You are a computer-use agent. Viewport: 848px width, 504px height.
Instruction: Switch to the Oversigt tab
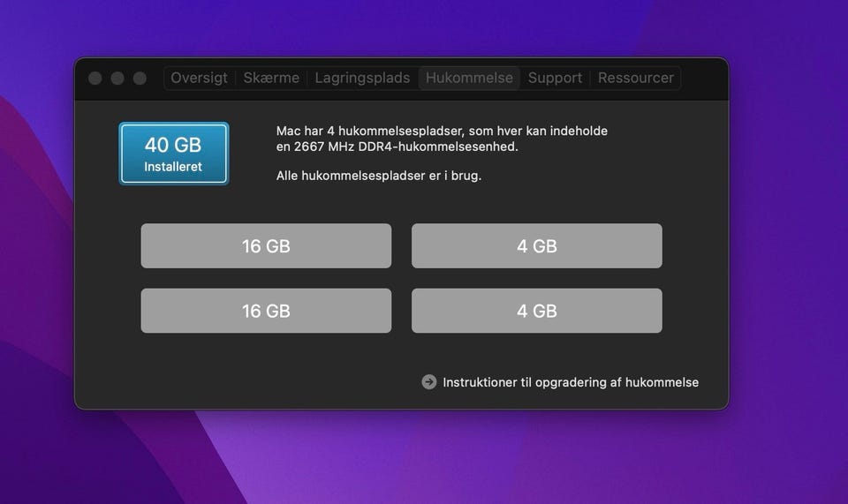(199, 78)
